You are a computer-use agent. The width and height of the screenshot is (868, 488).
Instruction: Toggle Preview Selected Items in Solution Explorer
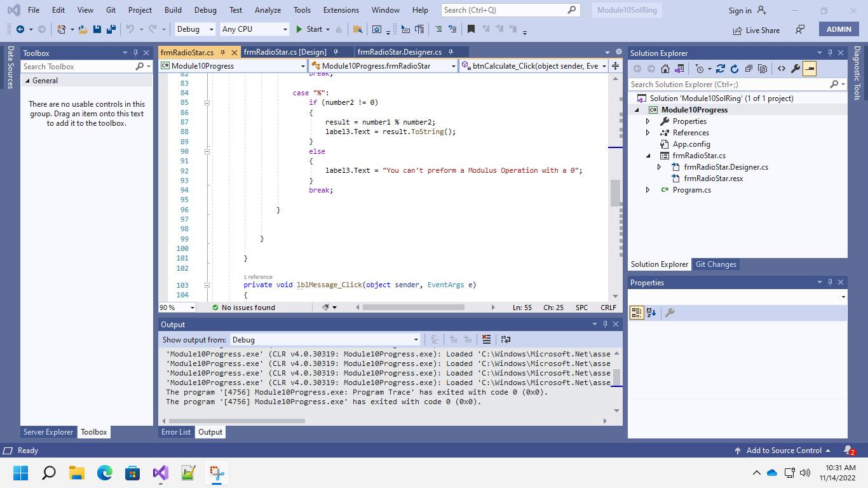(810, 69)
